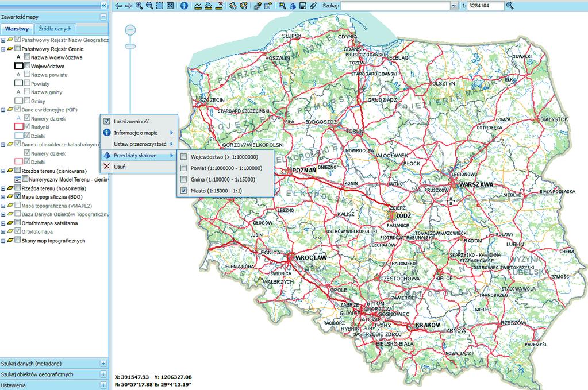Check Rzeźba terenu (hipsometria) checkbox
588x390 pixels.
click(x=18, y=188)
